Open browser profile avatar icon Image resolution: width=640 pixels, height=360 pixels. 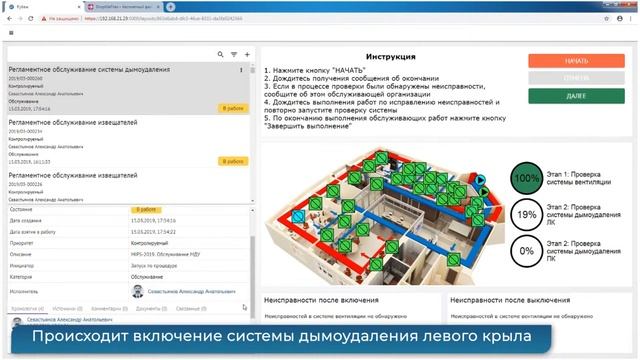coord(620,18)
